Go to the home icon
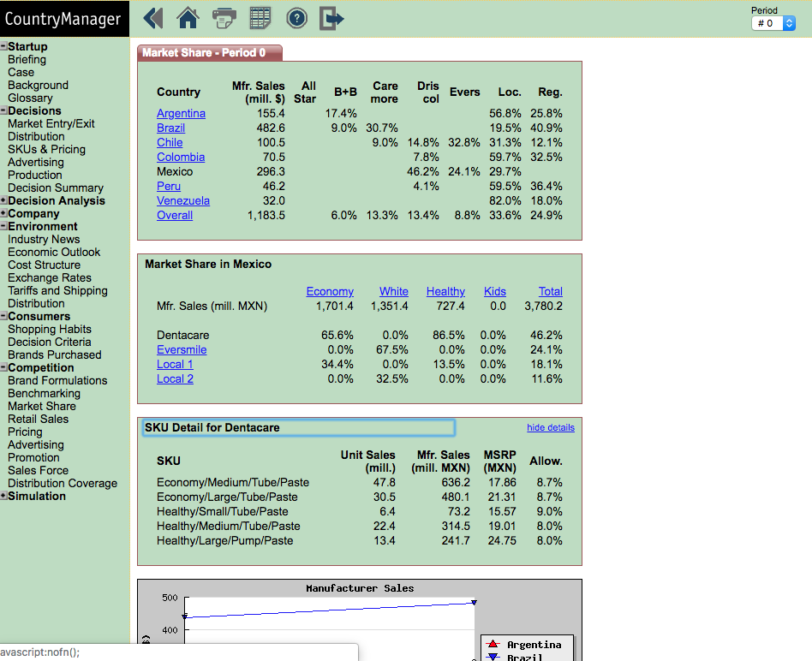Viewport: 812px width, 661px height. click(188, 19)
